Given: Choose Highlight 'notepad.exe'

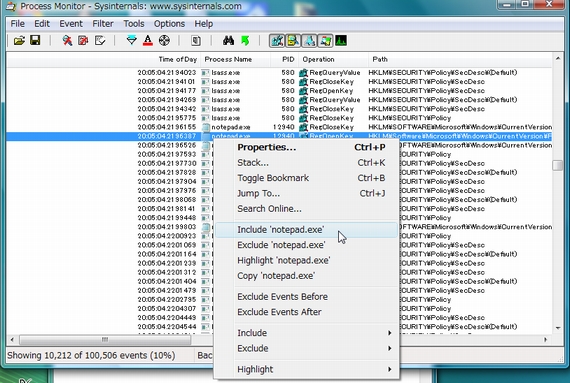Looking at the screenshot, I should coord(306,260).
